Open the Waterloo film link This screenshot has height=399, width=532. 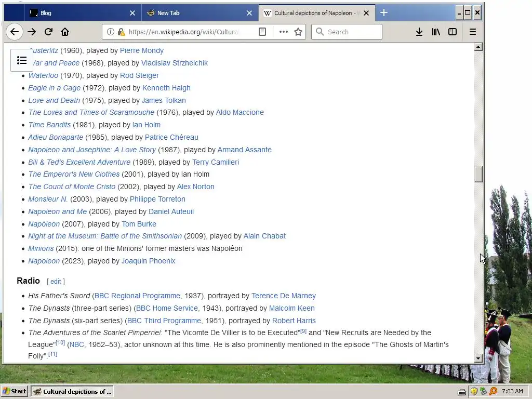pyautogui.click(x=43, y=75)
